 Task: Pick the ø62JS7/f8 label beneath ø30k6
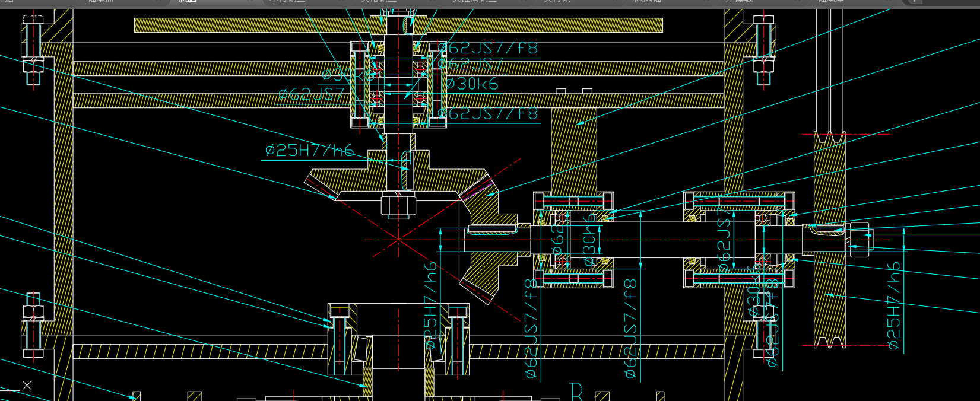(488, 113)
